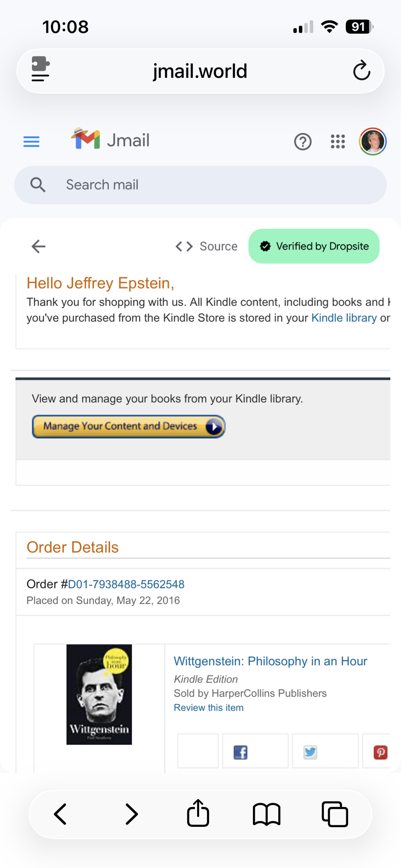Pin the item on Pinterest

(380, 752)
